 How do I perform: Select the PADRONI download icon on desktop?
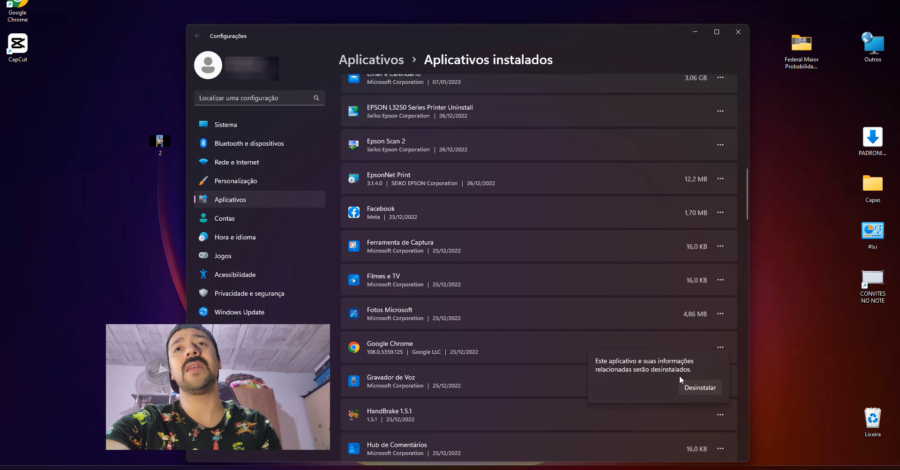tap(872, 142)
